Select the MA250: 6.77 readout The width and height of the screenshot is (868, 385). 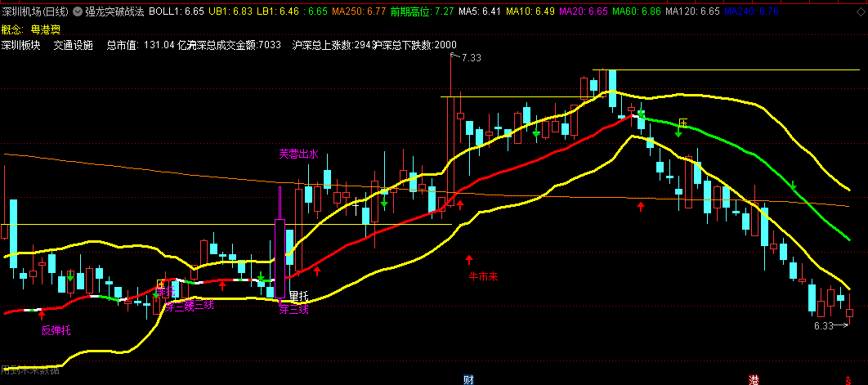(360, 11)
